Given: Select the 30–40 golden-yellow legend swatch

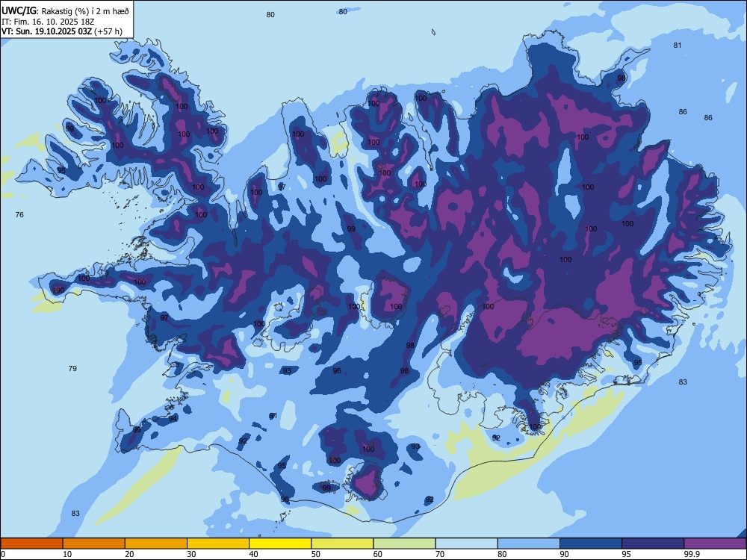Looking at the screenshot, I should [x=218, y=544].
